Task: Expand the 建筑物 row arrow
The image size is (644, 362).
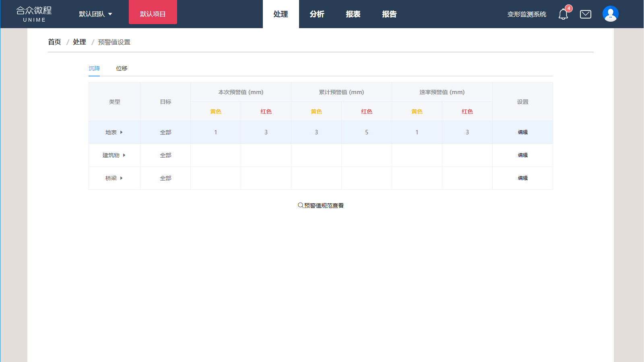Action: tap(124, 155)
